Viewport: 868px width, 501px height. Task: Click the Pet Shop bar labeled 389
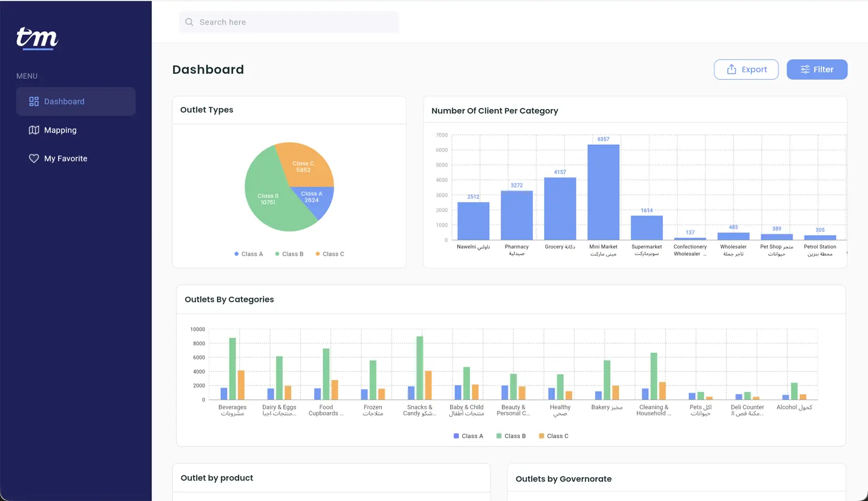click(777, 237)
